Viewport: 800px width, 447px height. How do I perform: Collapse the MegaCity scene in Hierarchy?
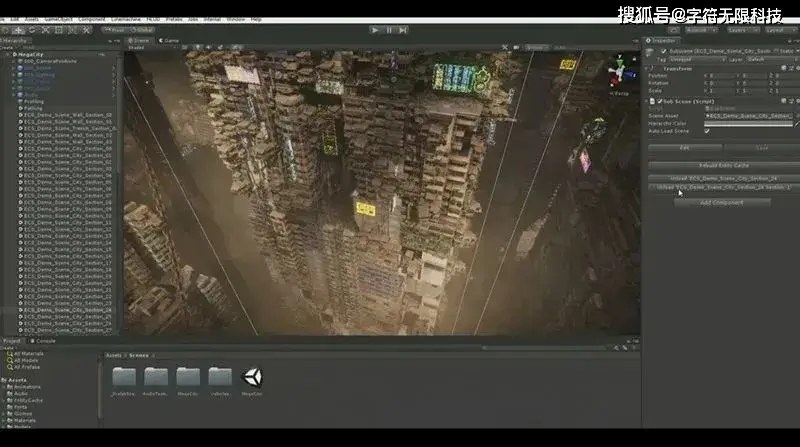[9, 54]
